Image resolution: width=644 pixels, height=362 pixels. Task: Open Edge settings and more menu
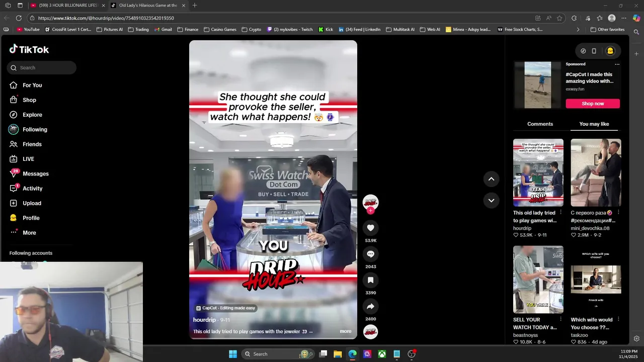[624, 18]
